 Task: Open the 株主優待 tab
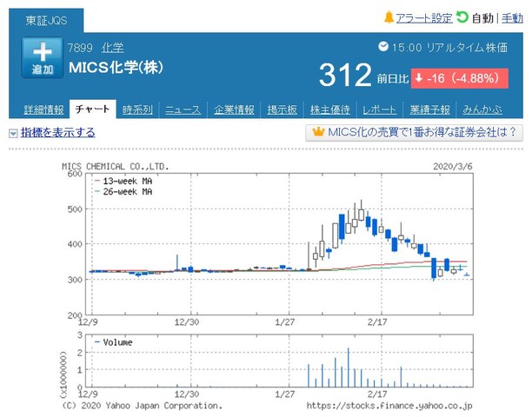click(x=329, y=109)
